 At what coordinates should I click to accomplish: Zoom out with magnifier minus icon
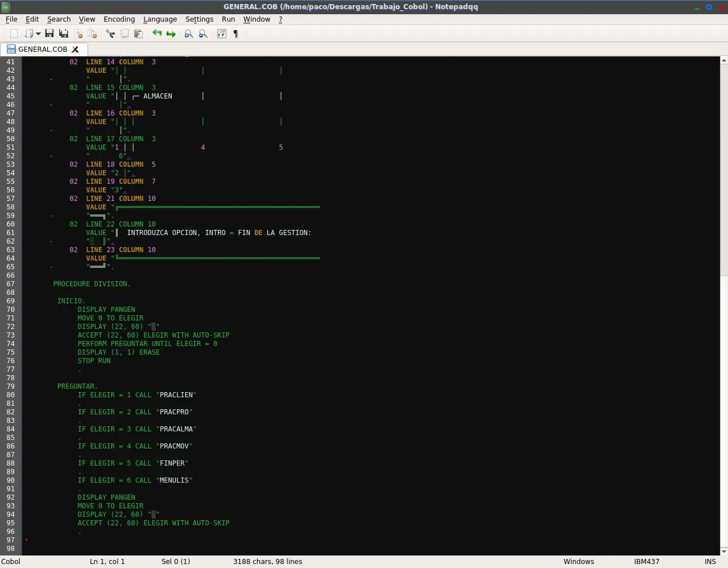[x=203, y=34]
